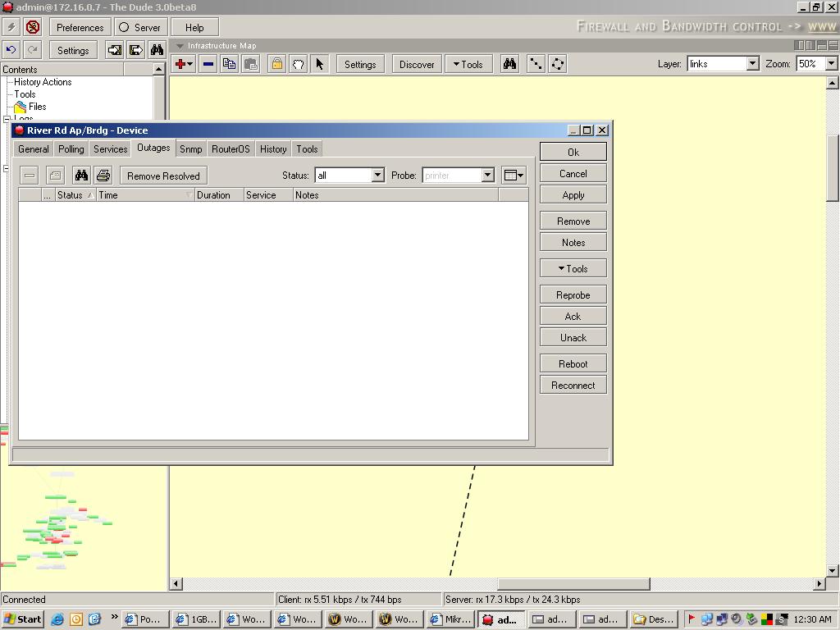
Task: Click the disconnect icon in main toolbar
Action: [x=32, y=27]
